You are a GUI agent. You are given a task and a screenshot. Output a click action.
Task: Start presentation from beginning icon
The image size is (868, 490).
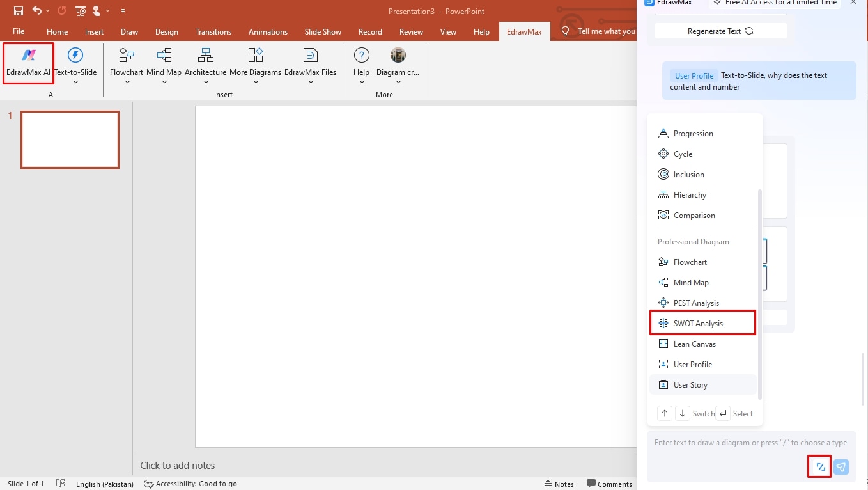[x=81, y=11]
